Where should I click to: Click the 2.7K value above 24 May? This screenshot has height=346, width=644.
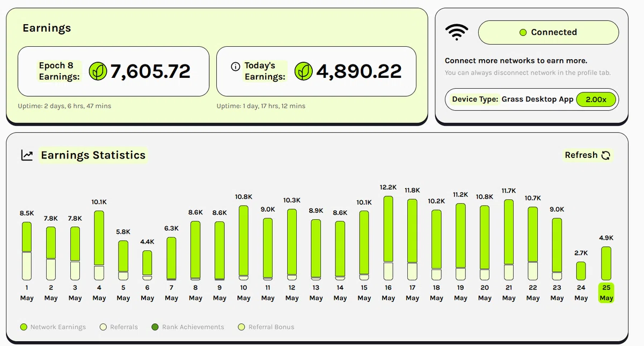[x=581, y=253]
